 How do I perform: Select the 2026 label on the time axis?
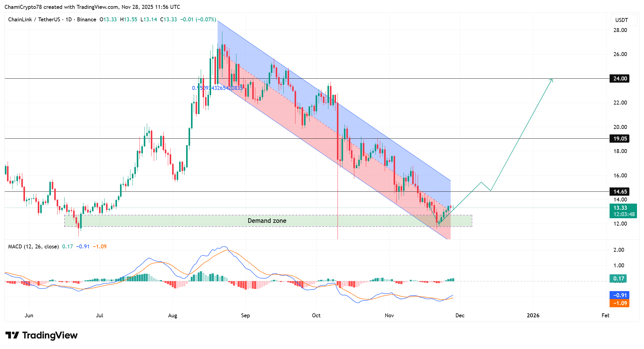(x=533, y=315)
